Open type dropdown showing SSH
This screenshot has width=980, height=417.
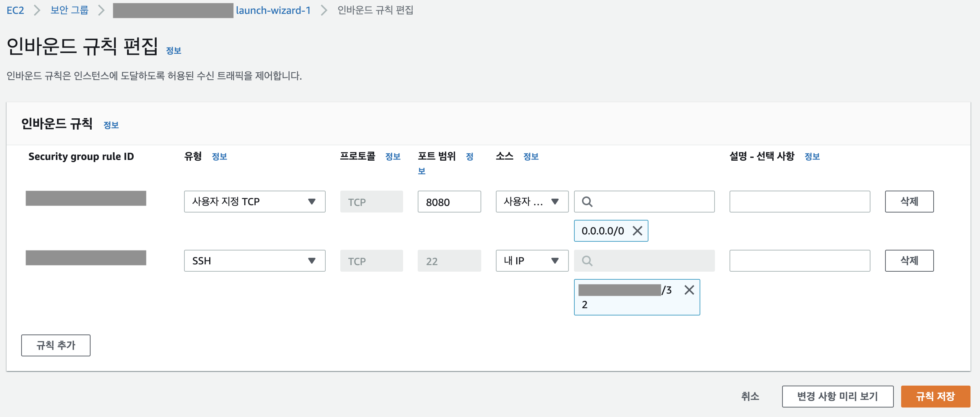[x=254, y=261]
